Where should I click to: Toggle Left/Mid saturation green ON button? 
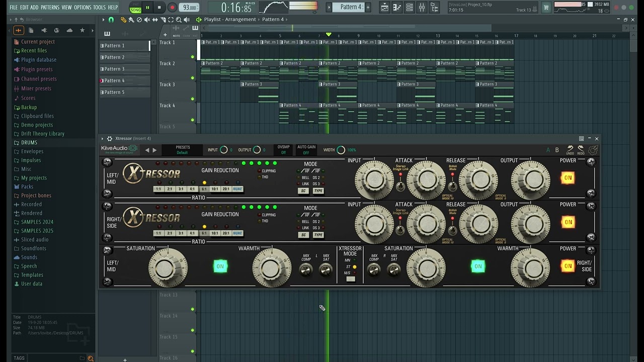click(x=220, y=266)
